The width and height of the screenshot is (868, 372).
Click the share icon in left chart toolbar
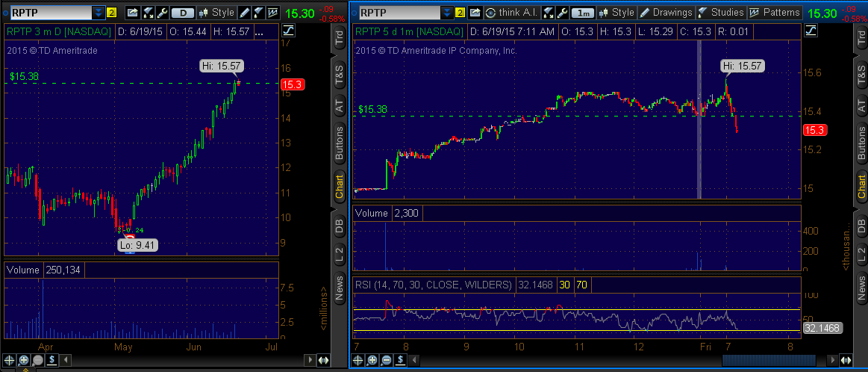(x=132, y=12)
